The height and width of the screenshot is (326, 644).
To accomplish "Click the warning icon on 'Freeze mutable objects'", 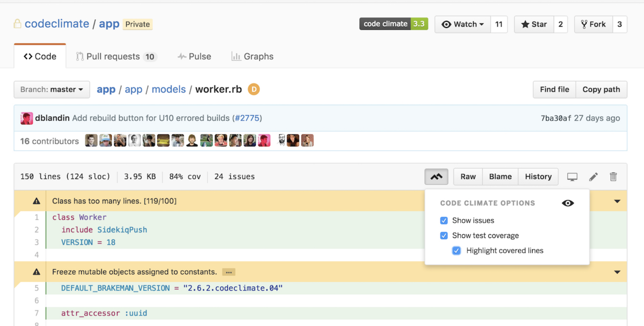I will (x=36, y=272).
